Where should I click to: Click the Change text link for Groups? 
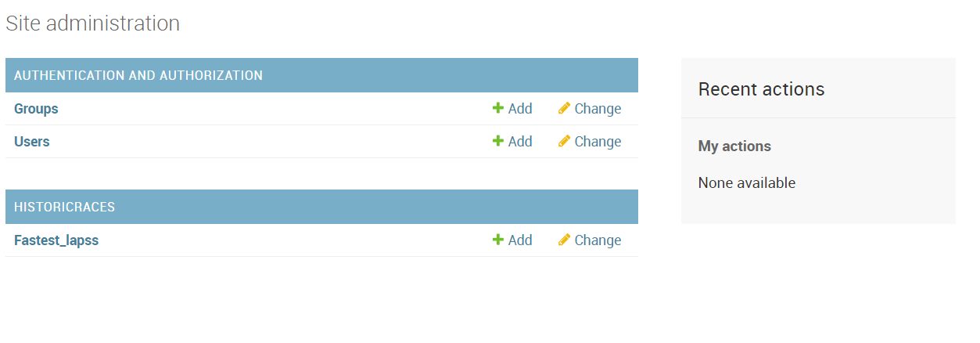(x=598, y=109)
